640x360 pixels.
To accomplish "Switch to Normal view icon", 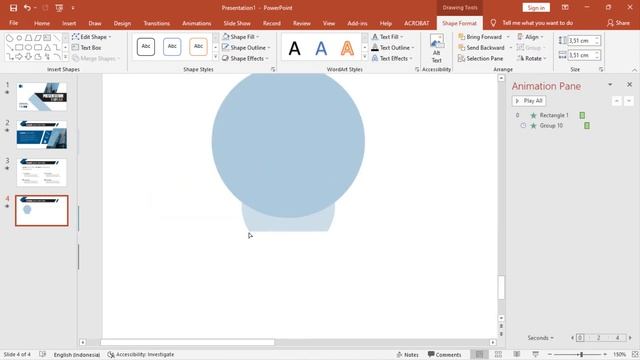I will point(480,354).
